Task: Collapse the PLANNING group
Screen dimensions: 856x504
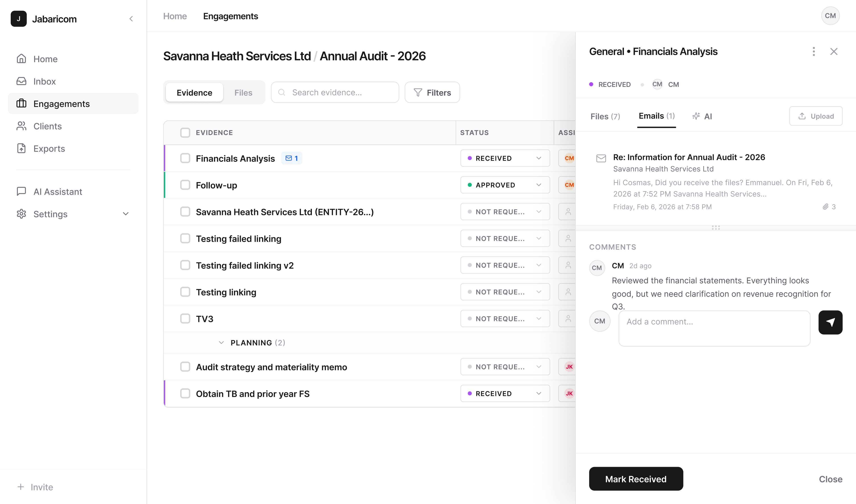Action: click(222, 343)
